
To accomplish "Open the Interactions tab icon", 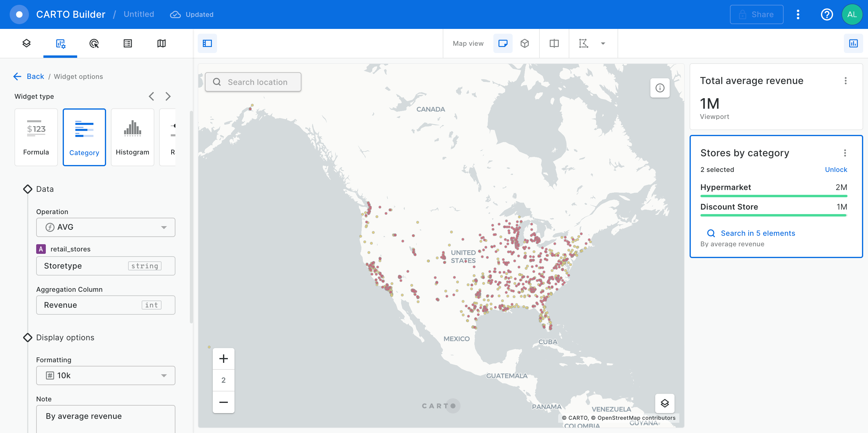I will point(94,43).
